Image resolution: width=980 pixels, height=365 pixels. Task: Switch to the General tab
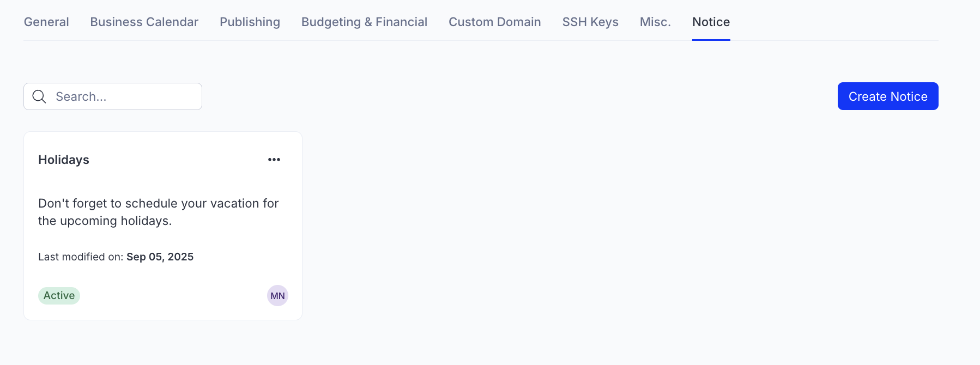click(x=46, y=22)
